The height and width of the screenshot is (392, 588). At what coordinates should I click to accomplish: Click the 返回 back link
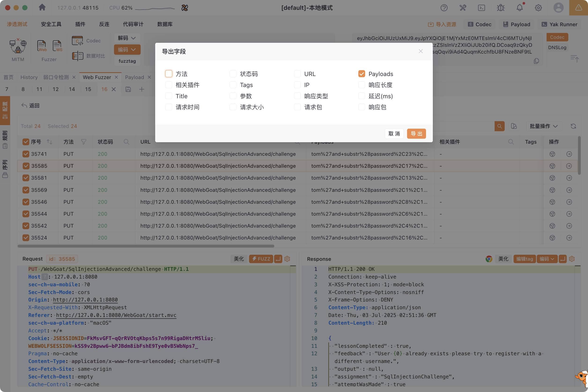pos(30,105)
